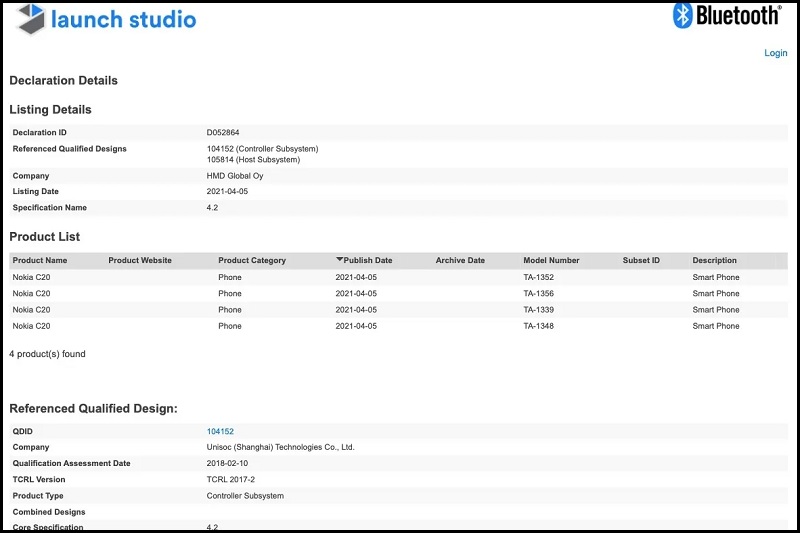Select model number TA-1356
The width and height of the screenshot is (800, 533).
(x=538, y=294)
